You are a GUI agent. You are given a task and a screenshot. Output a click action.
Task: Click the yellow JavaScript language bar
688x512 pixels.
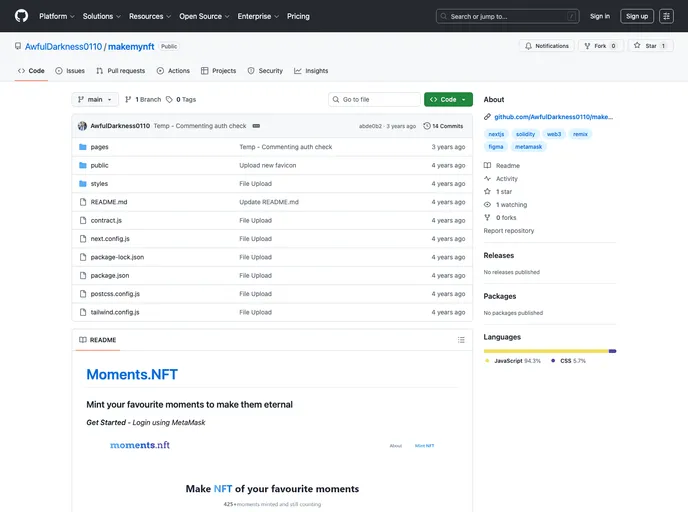click(x=545, y=351)
